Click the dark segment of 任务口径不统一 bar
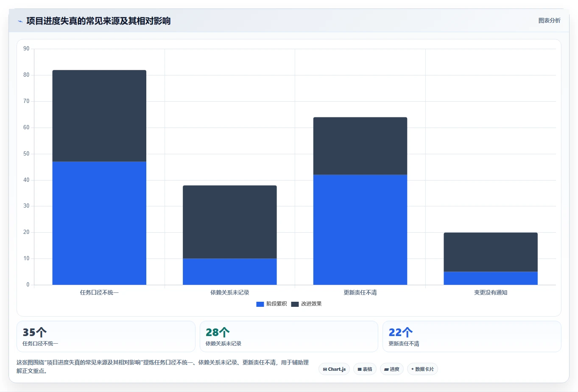This screenshot has height=392, width=578. pos(99,116)
